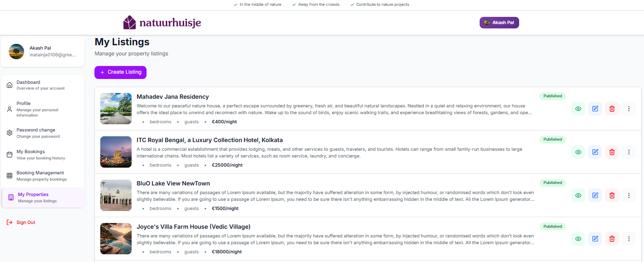Click the Dashboard home icon
This screenshot has height=262, width=644.
coord(10,85)
